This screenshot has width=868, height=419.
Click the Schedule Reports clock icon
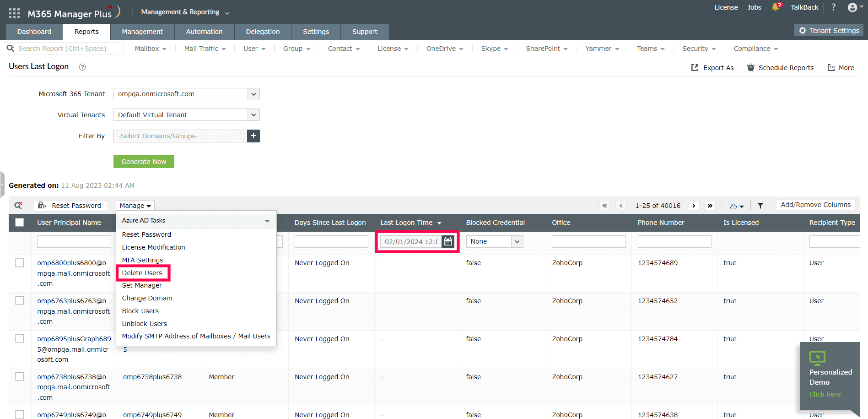pyautogui.click(x=750, y=68)
